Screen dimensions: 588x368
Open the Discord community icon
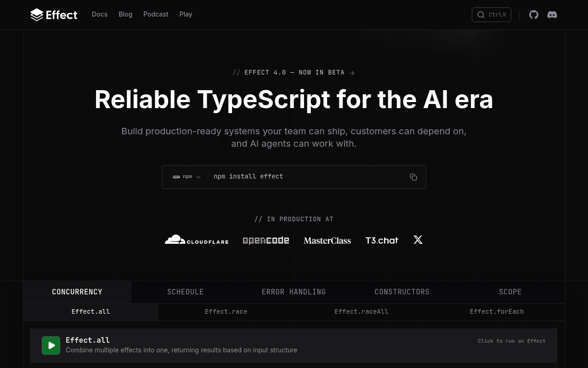pyautogui.click(x=552, y=15)
